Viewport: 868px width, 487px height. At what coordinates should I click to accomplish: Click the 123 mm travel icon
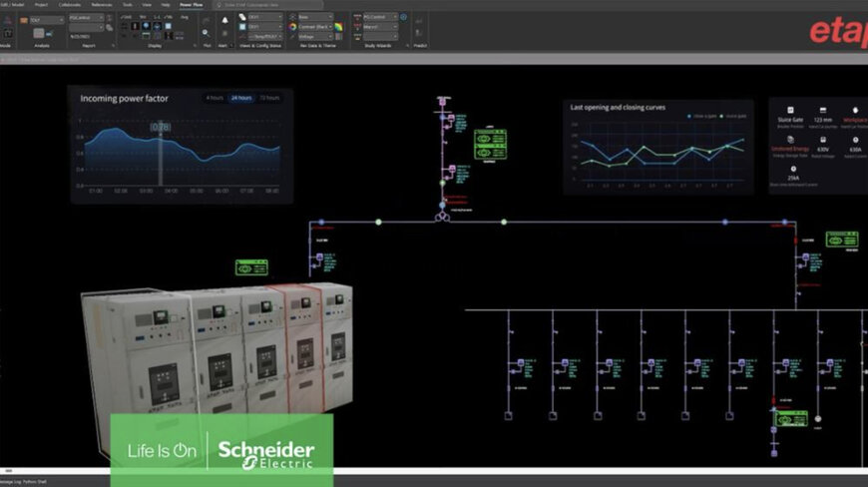[x=823, y=110]
